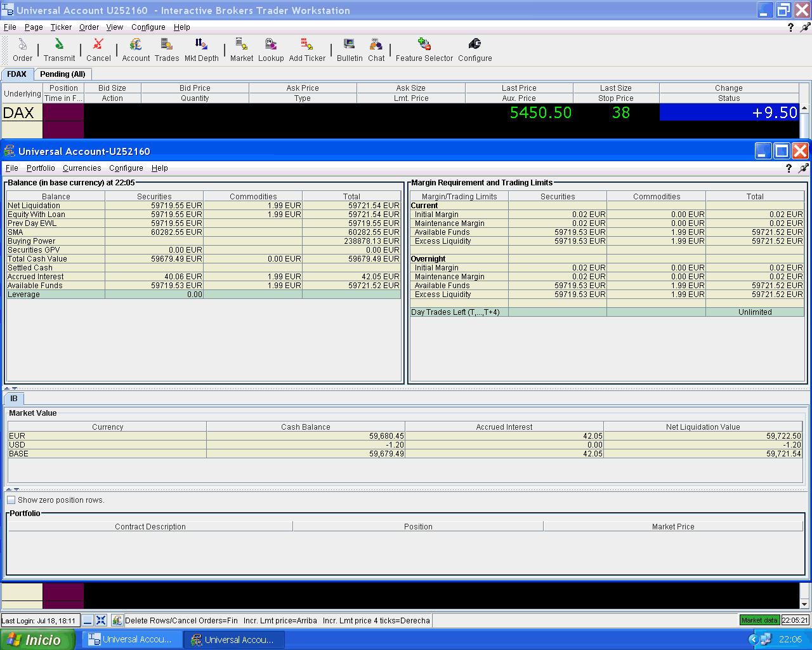Image resolution: width=812 pixels, height=650 pixels.
Task: Click the DAX last size 38
Action: tap(621, 112)
